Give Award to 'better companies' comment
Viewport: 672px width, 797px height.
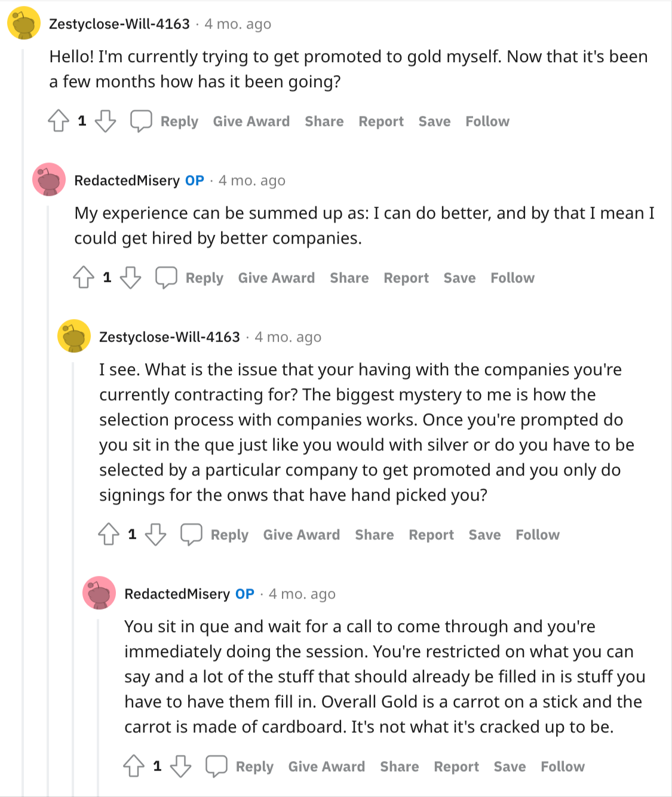[x=277, y=278]
